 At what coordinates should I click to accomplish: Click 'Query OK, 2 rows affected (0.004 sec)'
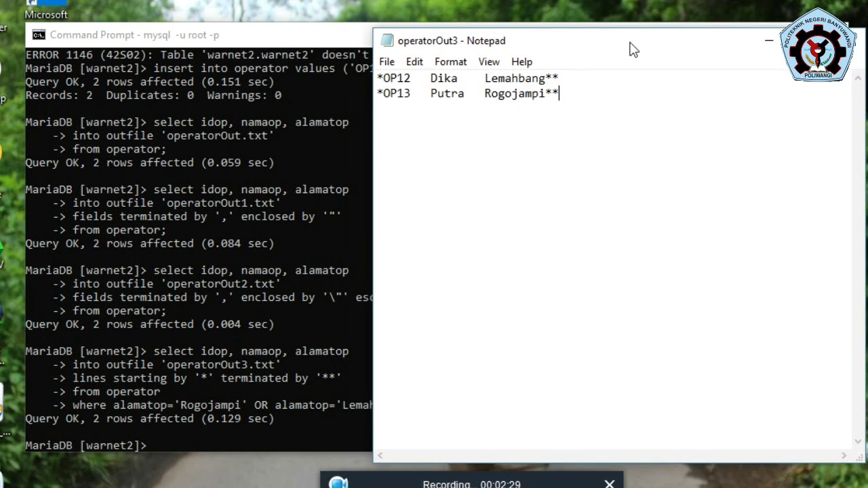coord(150,324)
